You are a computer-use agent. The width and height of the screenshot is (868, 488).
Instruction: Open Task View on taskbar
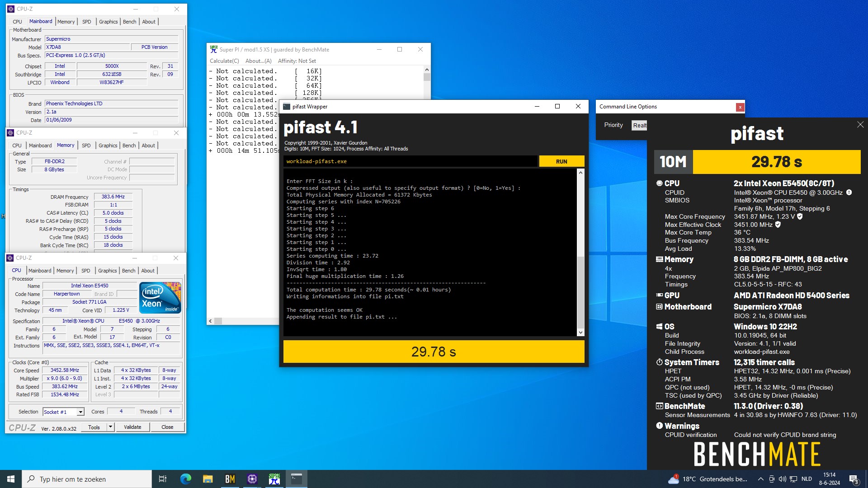tap(163, 479)
